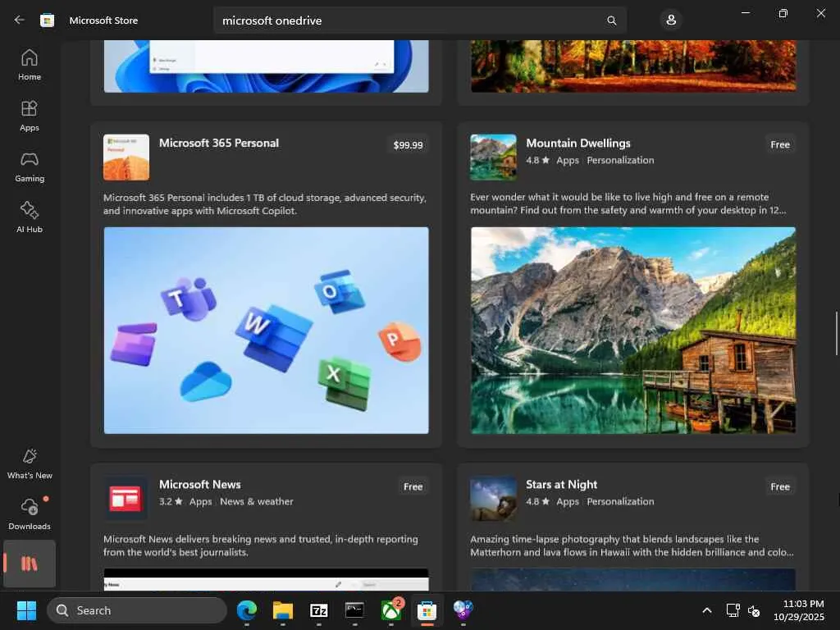Open What's New in the sidebar
The image size is (840, 630).
(x=30, y=464)
